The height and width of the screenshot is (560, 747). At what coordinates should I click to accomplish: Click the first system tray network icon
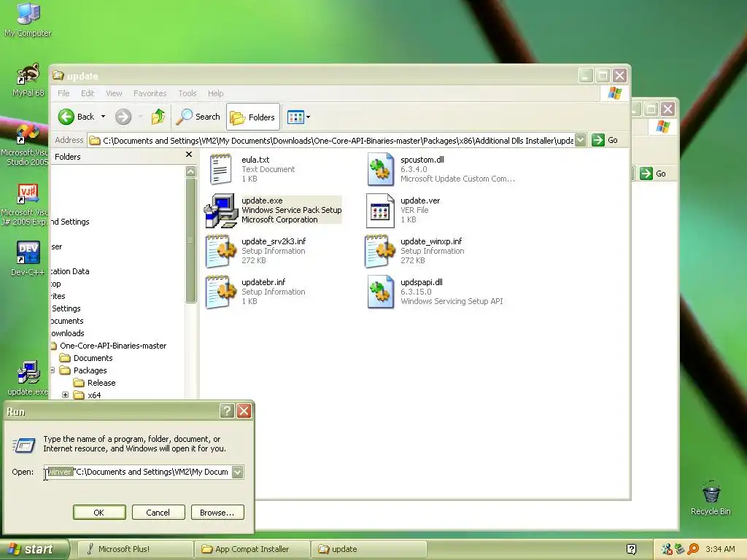(x=667, y=549)
